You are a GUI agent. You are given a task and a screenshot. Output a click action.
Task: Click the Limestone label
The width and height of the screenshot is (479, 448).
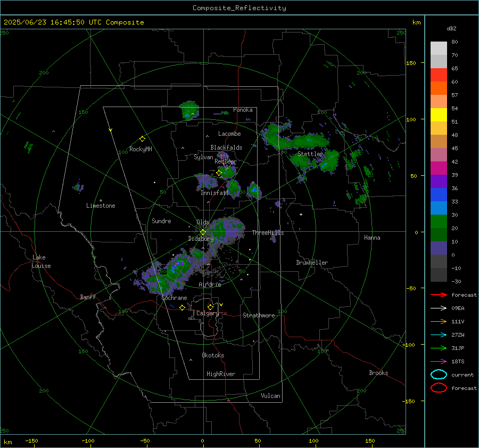[101, 206]
